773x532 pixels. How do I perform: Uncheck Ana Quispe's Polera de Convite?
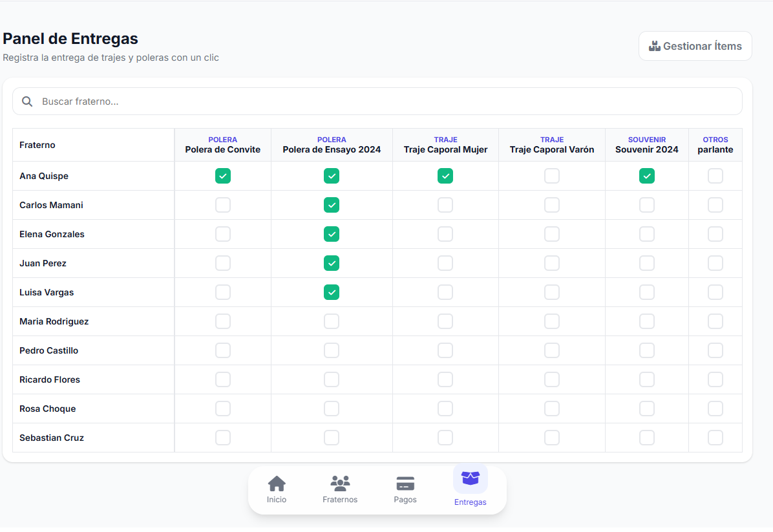click(x=223, y=176)
